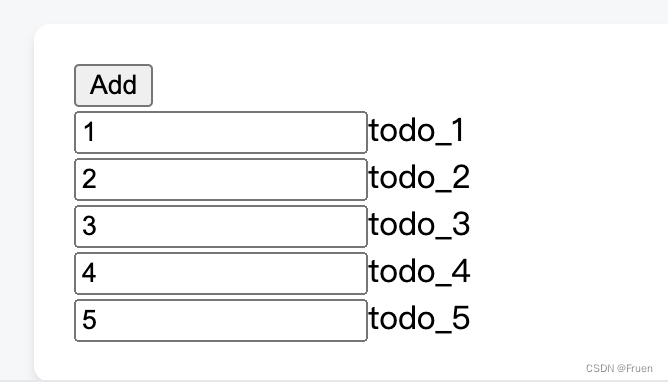Viewport: 668px width, 382px height.
Task: Click the todo_2 label text
Action: tap(419, 178)
